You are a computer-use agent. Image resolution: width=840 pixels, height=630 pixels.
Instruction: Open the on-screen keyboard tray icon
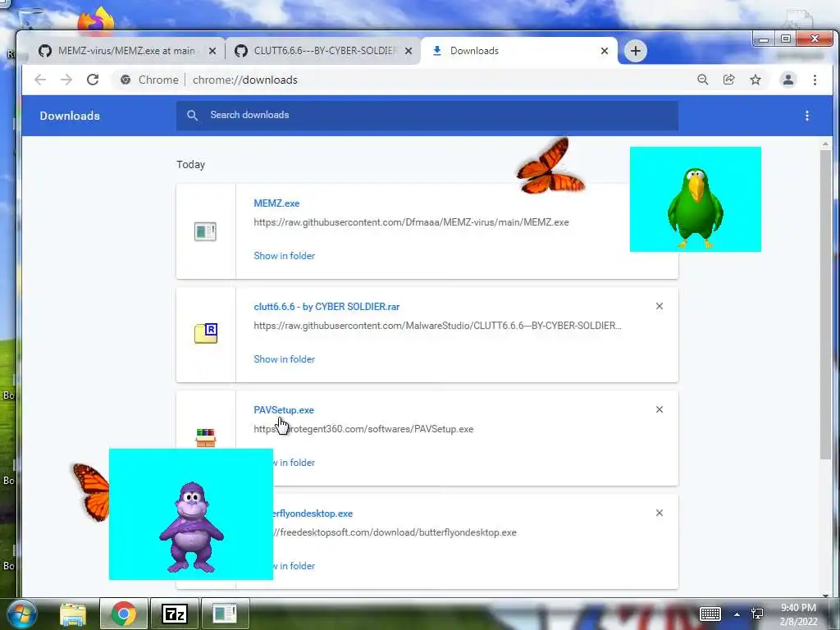710,614
